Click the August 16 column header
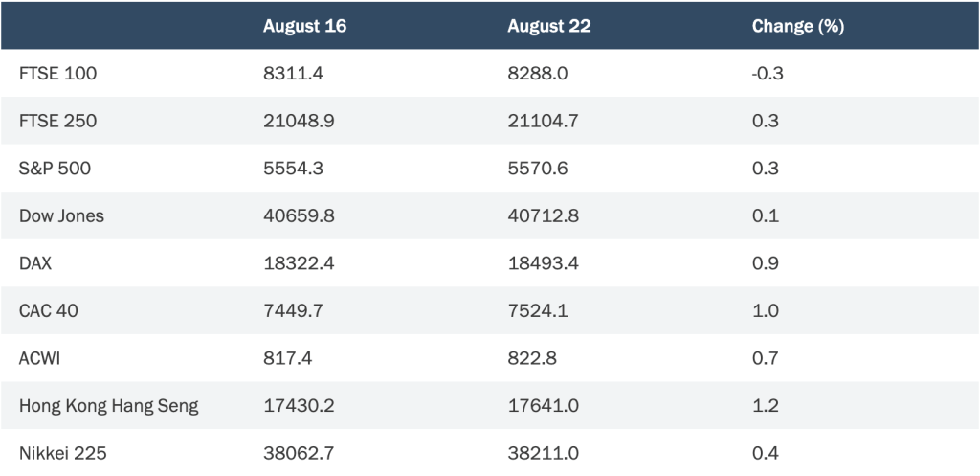This screenshot has width=980, height=476. click(304, 26)
